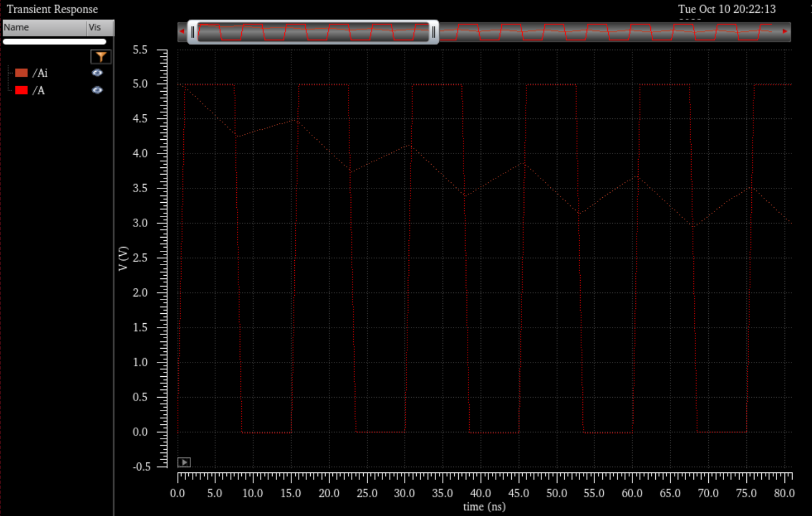The width and height of the screenshot is (812, 516).
Task: Click the time (ns) x-axis label
Action: pos(484,507)
